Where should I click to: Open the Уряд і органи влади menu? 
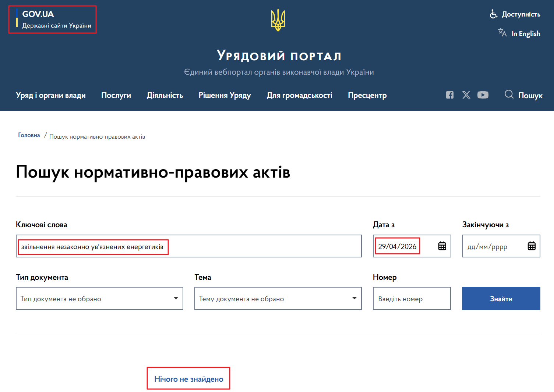pyautogui.click(x=51, y=95)
